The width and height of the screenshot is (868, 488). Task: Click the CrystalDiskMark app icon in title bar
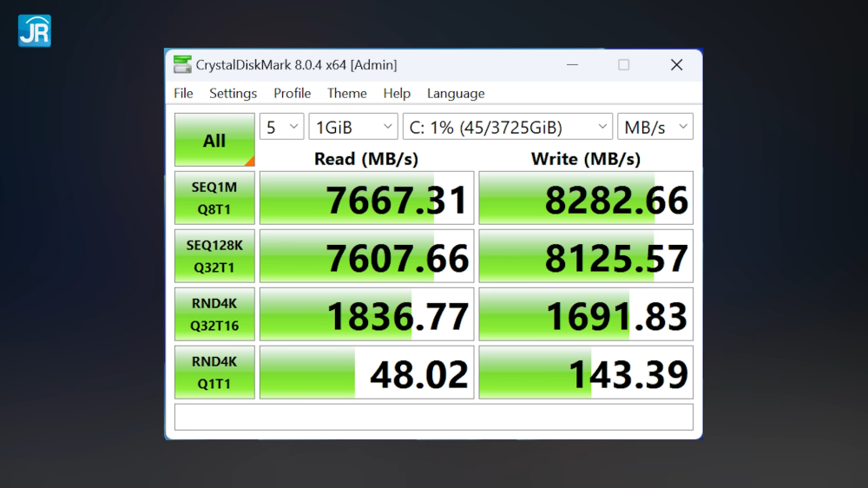[x=182, y=64]
